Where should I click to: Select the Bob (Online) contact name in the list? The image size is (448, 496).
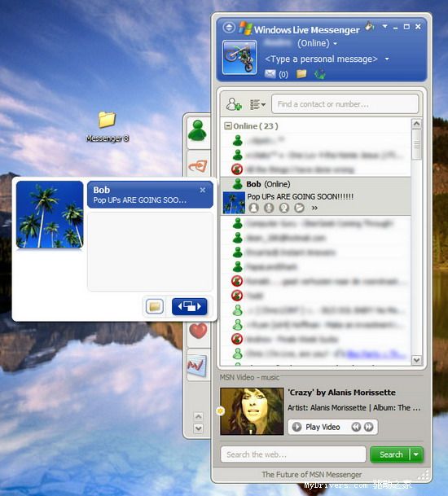pyautogui.click(x=268, y=184)
